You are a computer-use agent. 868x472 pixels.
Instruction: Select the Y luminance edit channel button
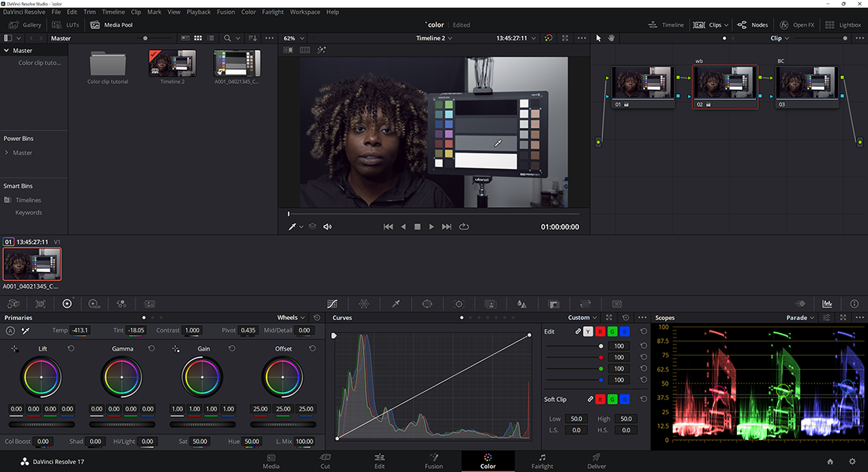[x=588, y=332]
